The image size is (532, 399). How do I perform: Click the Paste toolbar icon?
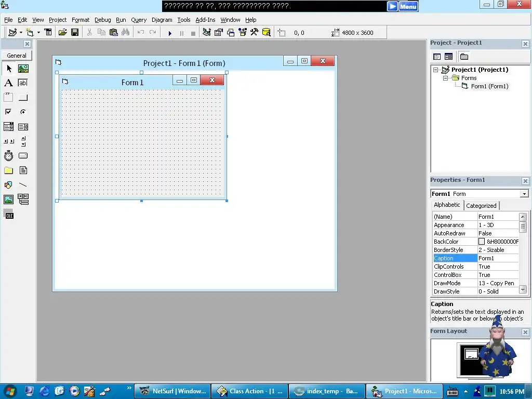(x=114, y=33)
